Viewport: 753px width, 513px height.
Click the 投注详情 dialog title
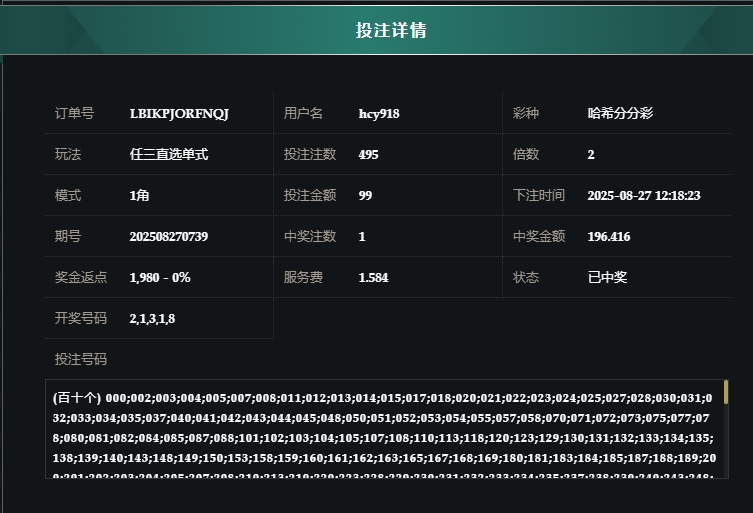(x=391, y=30)
